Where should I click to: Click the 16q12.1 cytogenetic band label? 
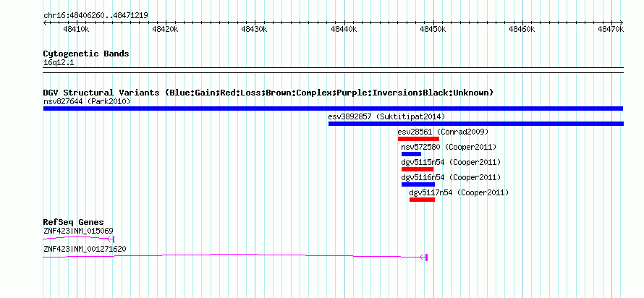(59, 63)
